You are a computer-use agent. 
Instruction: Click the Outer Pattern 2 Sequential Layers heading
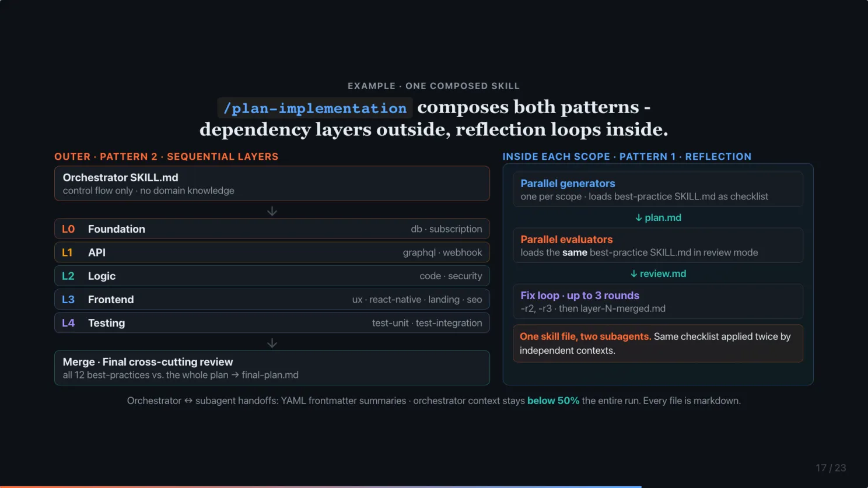[166, 156]
